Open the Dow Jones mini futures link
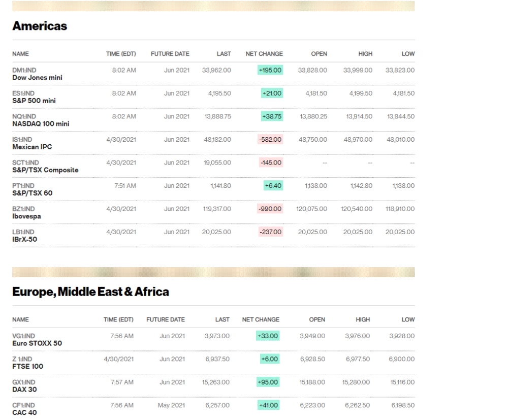This screenshot has height=420, width=508. [37, 78]
